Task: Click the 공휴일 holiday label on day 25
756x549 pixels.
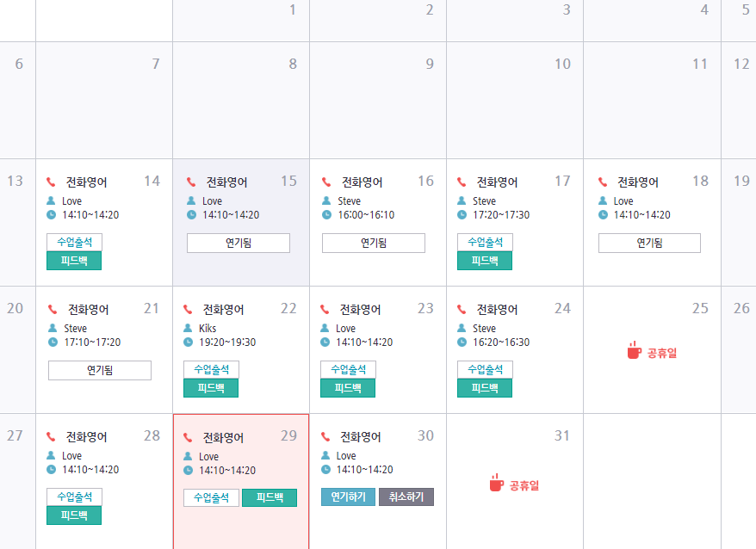Action: (662, 353)
